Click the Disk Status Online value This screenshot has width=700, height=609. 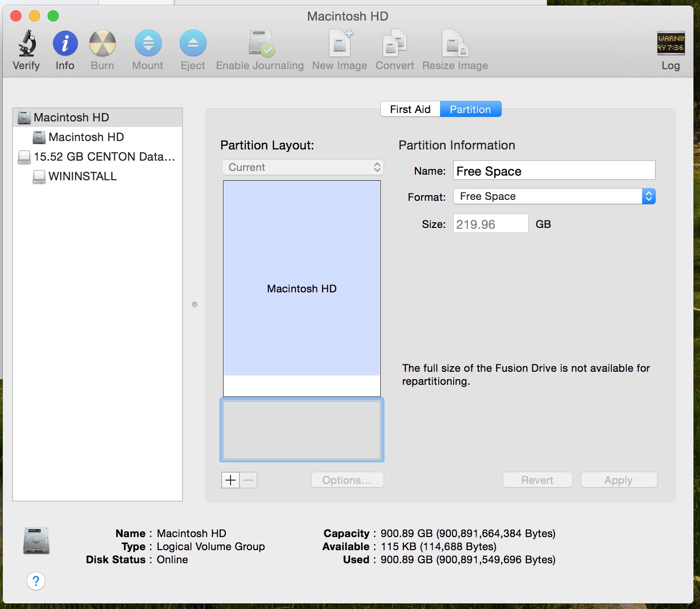coord(172,559)
